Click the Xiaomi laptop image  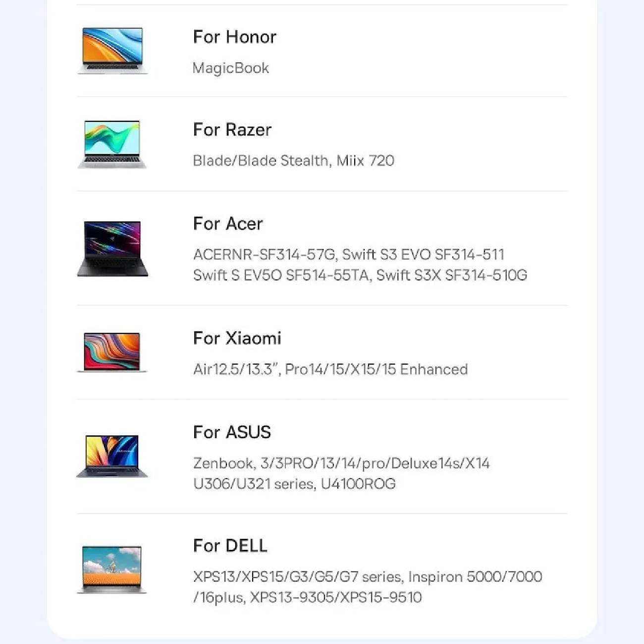[x=112, y=352]
